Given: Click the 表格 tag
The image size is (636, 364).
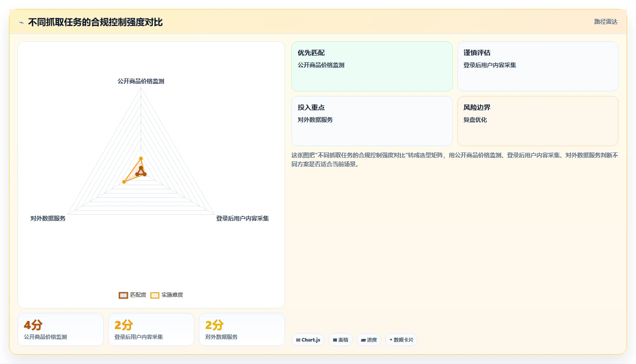Looking at the screenshot, I should [x=340, y=340].
